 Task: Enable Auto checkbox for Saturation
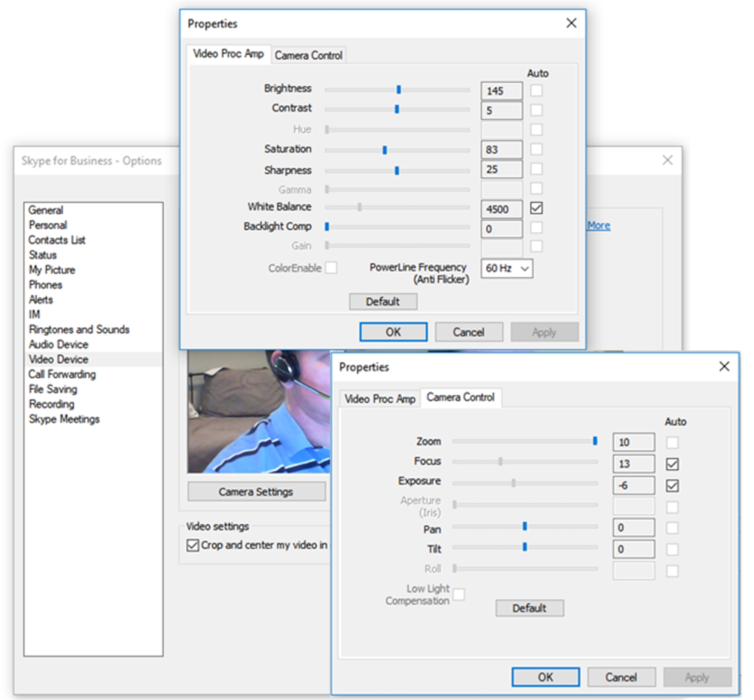click(536, 149)
